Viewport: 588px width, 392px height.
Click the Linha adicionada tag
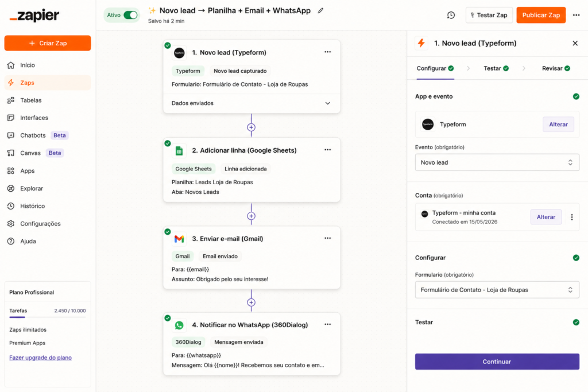point(246,169)
